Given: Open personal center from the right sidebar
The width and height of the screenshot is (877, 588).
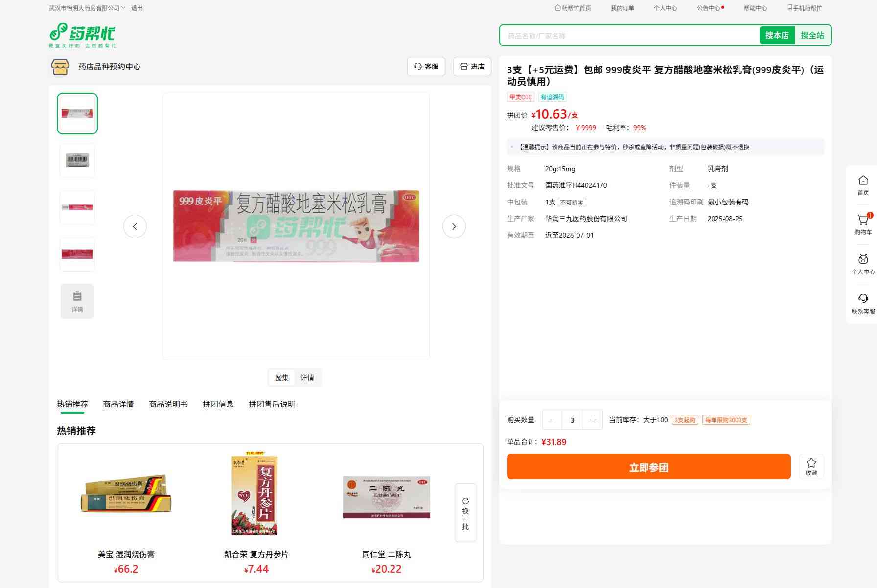Looking at the screenshot, I should pyautogui.click(x=863, y=264).
